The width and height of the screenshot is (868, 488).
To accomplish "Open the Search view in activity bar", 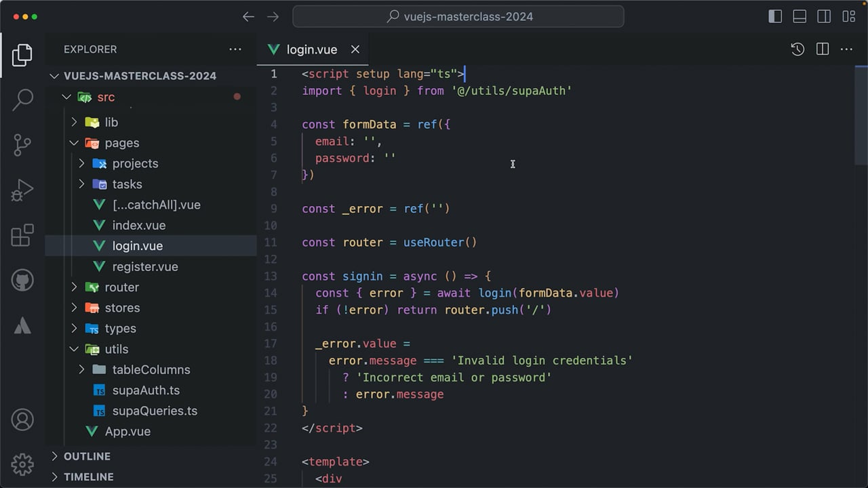I will point(22,100).
